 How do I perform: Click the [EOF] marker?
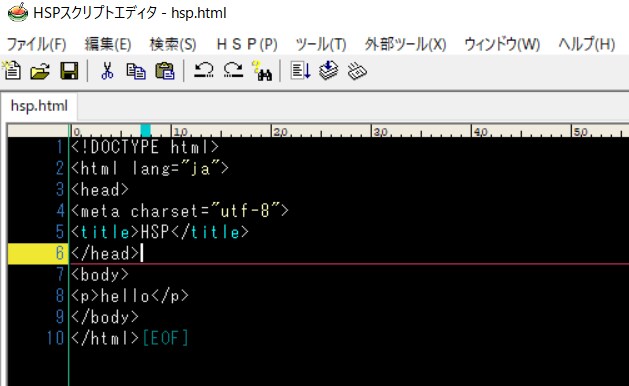click(x=165, y=338)
